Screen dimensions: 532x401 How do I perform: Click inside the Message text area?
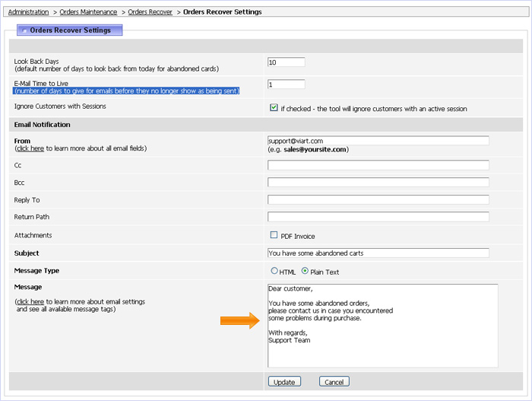tap(383, 326)
